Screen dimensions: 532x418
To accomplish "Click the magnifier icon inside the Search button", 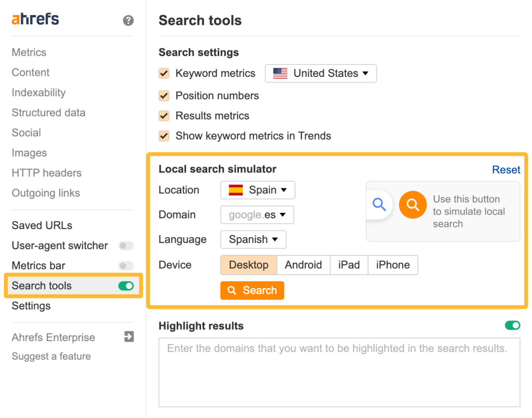I will point(233,290).
